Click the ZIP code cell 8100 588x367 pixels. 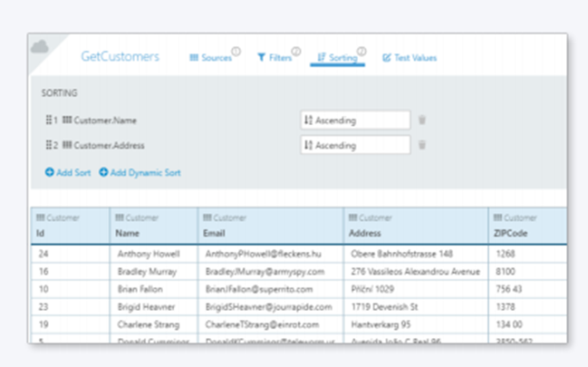click(527, 271)
